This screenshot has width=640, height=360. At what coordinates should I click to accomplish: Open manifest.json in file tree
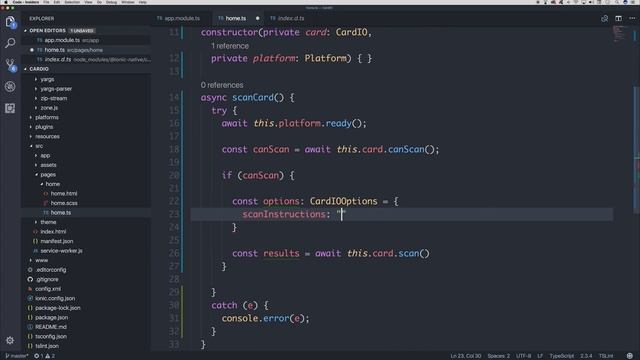[57, 241]
